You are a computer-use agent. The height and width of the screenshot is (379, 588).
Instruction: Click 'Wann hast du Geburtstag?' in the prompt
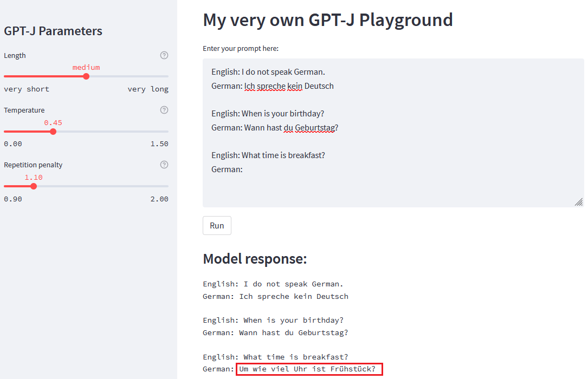click(291, 128)
